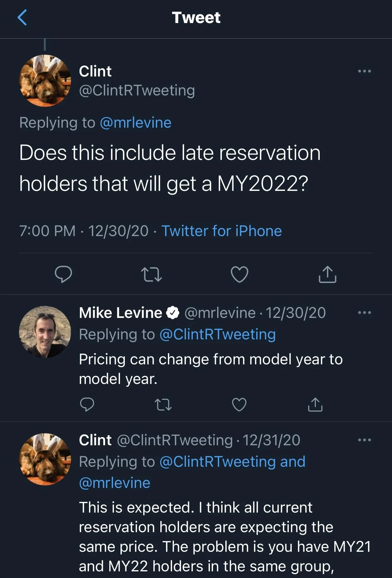Open the Twitter for iPhone link
392x578 pixels.
(x=222, y=231)
